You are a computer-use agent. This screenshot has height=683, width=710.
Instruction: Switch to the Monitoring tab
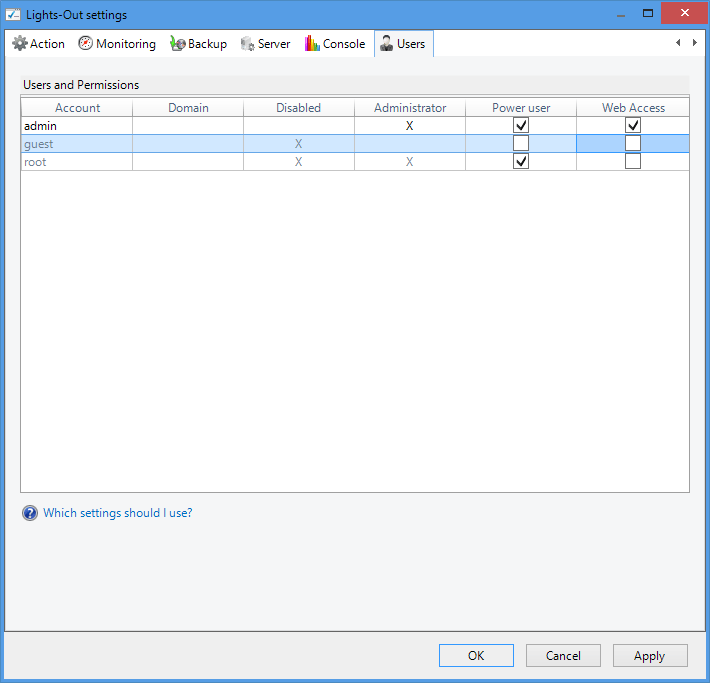(x=117, y=43)
